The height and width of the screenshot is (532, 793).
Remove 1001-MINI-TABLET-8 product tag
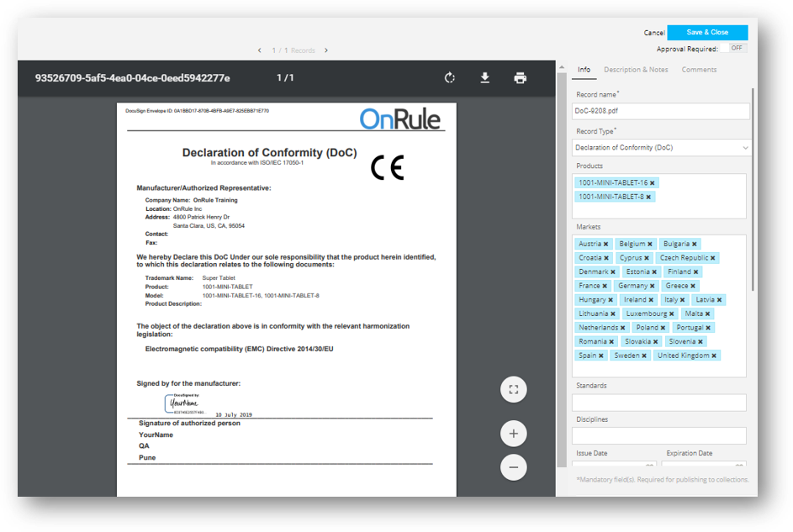pos(648,197)
